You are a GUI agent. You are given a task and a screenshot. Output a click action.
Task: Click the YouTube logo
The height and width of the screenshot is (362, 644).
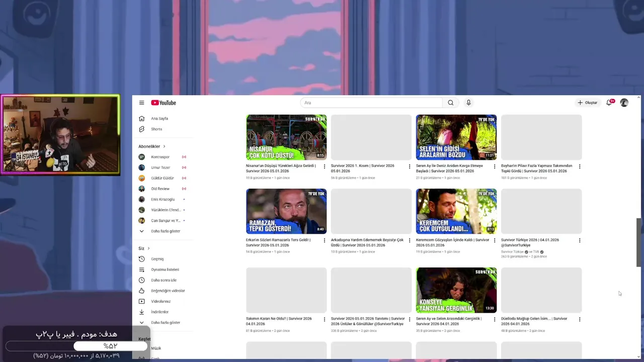pyautogui.click(x=164, y=103)
